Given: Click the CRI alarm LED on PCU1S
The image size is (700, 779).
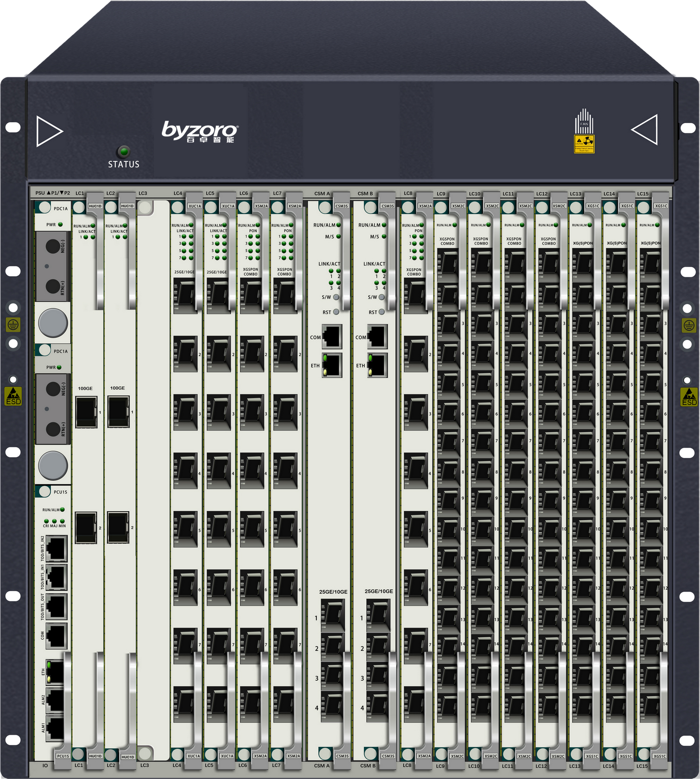Looking at the screenshot, I should pyautogui.click(x=46, y=521).
